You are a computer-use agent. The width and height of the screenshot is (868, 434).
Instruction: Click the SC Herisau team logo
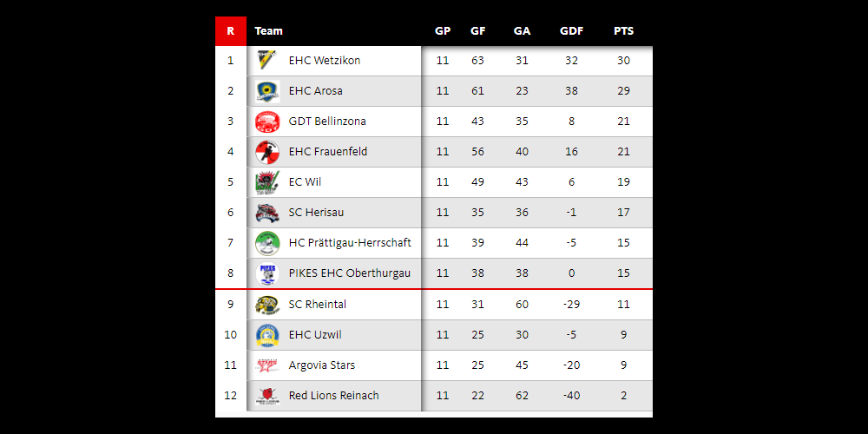click(x=267, y=213)
